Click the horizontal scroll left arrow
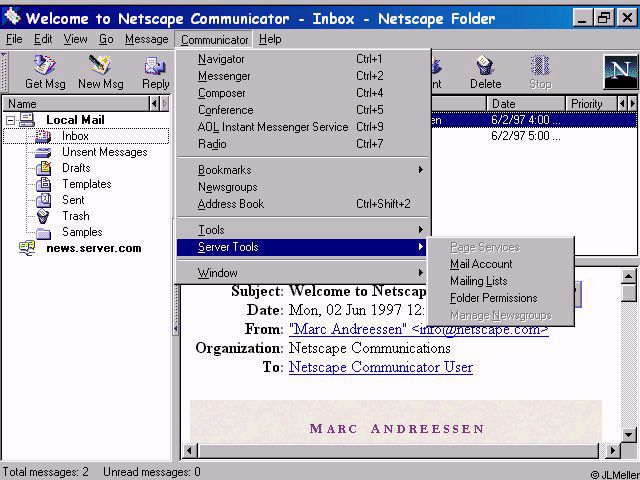640x480 pixels. (x=189, y=451)
